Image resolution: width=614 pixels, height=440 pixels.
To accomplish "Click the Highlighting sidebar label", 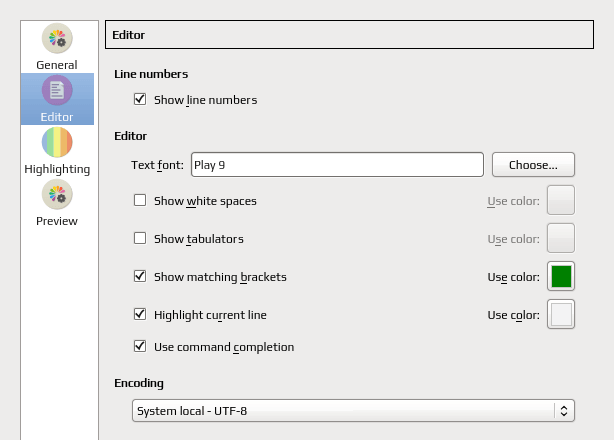I will (57, 169).
